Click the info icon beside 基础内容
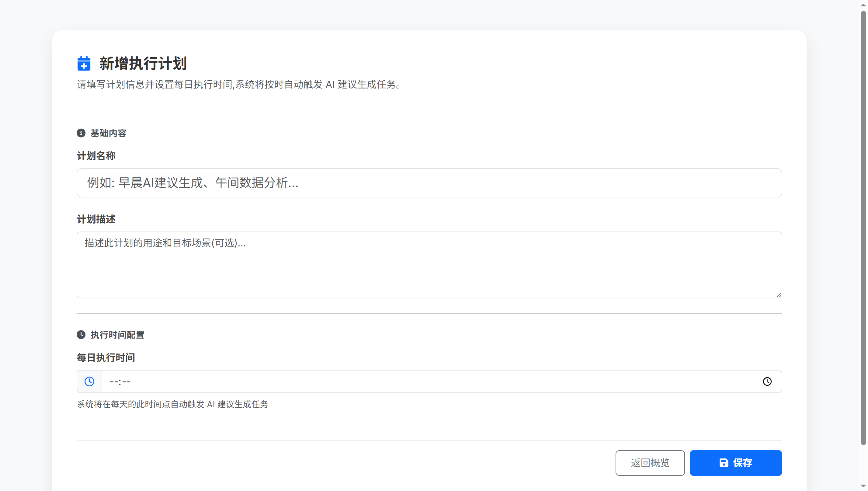868x491 pixels. pyautogui.click(x=81, y=133)
